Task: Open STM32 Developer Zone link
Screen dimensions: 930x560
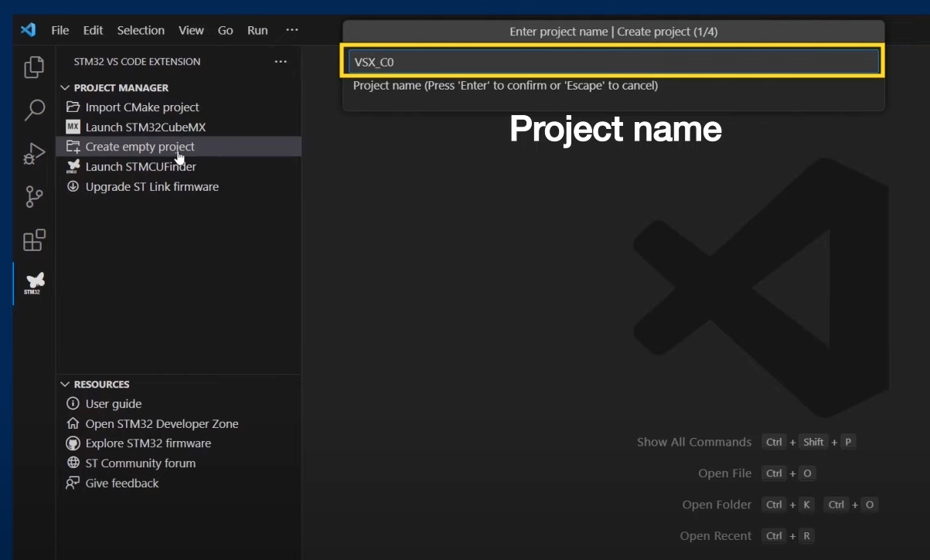Action: point(162,424)
